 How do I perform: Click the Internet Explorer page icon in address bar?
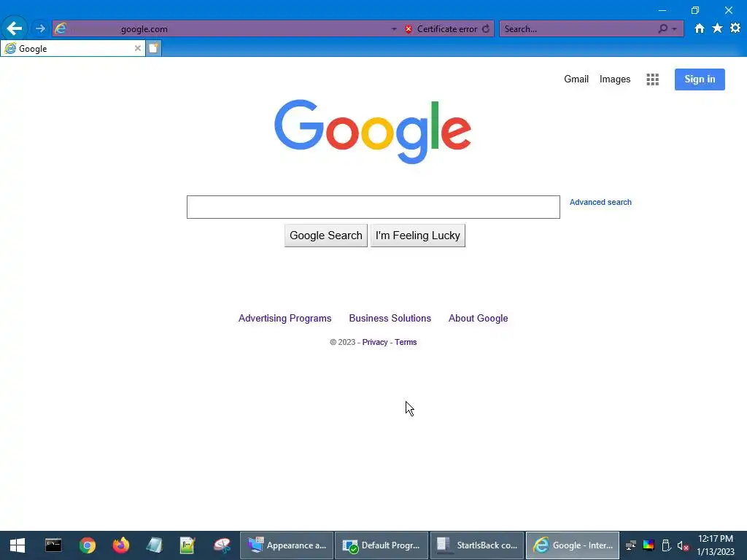coord(61,28)
